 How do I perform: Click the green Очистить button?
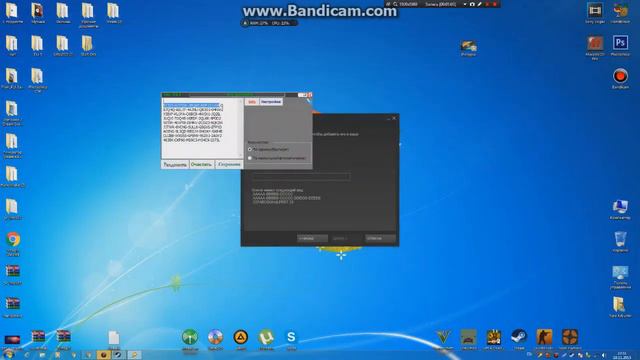pyautogui.click(x=201, y=164)
